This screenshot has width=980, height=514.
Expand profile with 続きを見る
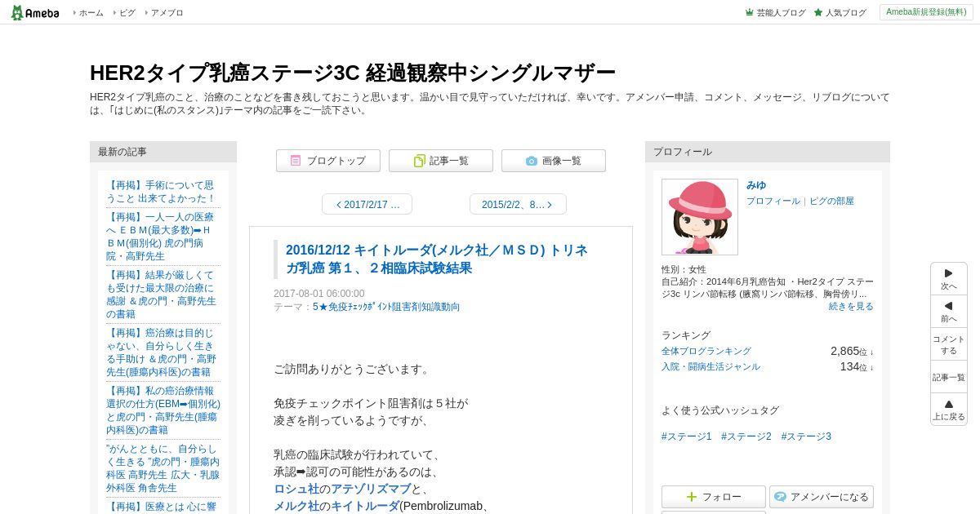pos(851,306)
